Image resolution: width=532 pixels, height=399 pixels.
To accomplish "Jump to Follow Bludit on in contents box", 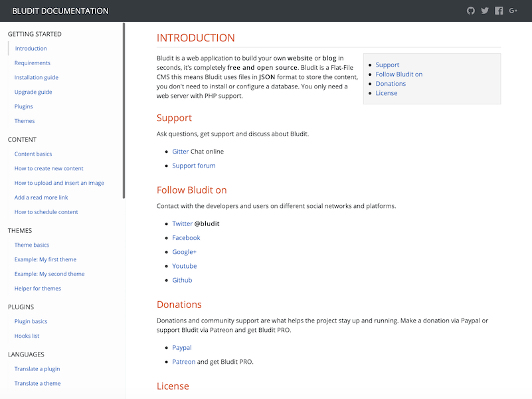I will [x=399, y=74].
